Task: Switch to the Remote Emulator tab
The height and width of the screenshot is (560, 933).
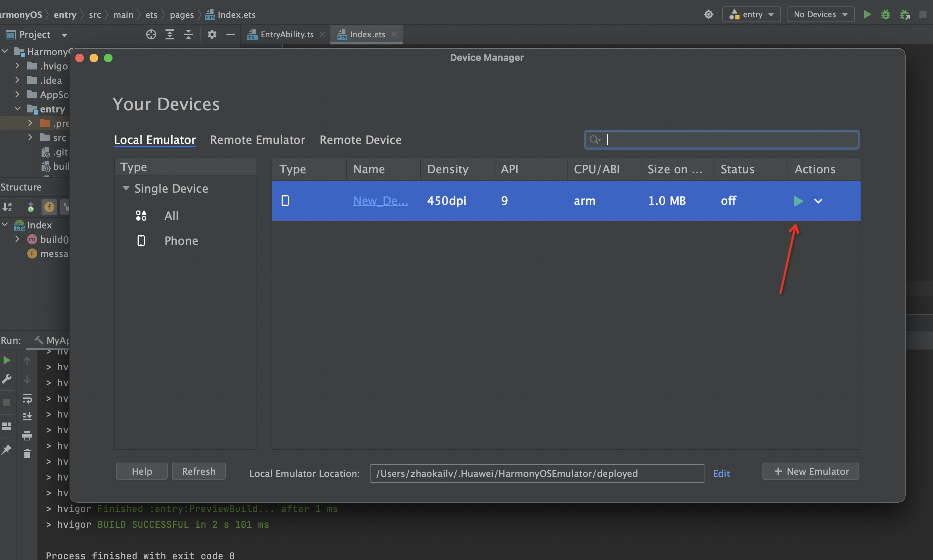Action: pos(258,140)
